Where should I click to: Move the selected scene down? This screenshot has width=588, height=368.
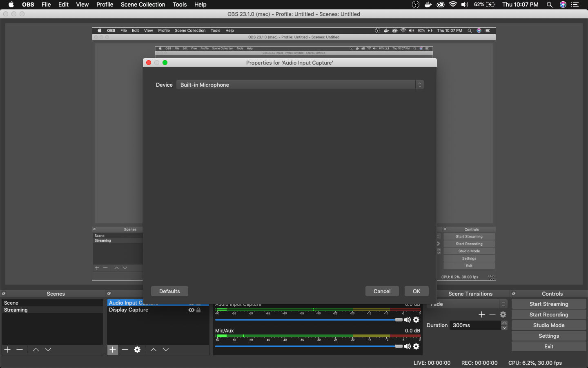[48, 350]
